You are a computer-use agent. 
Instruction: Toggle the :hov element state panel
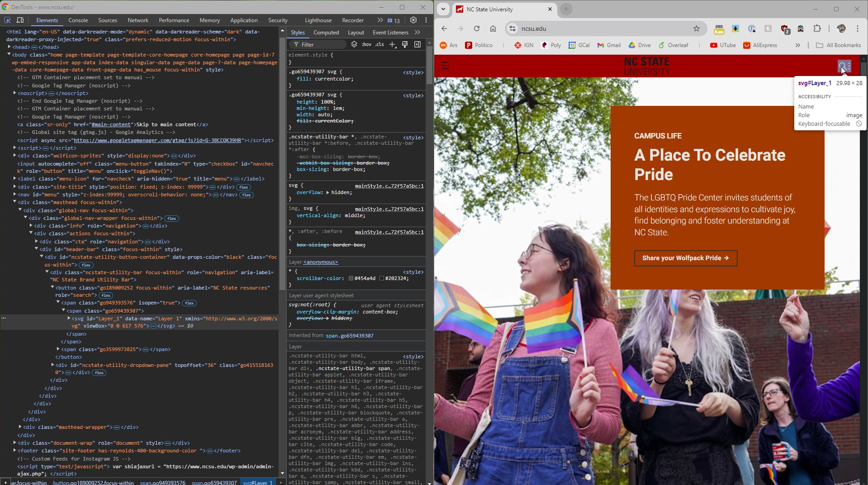point(366,44)
